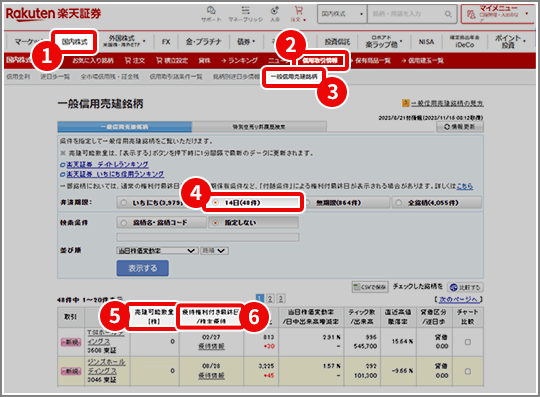
Task: Open the FX main nav tab
Action: (166, 42)
